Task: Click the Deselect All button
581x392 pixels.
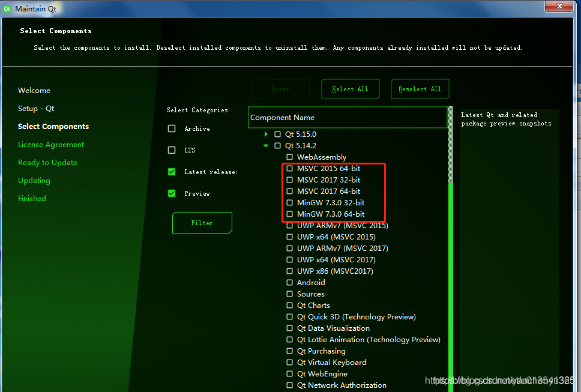Action: point(420,89)
